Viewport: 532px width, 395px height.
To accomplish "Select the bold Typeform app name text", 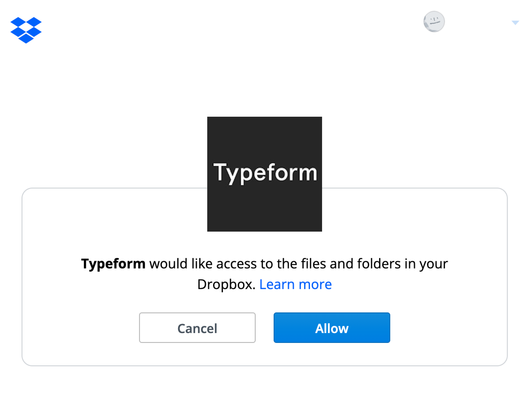I will (113, 264).
